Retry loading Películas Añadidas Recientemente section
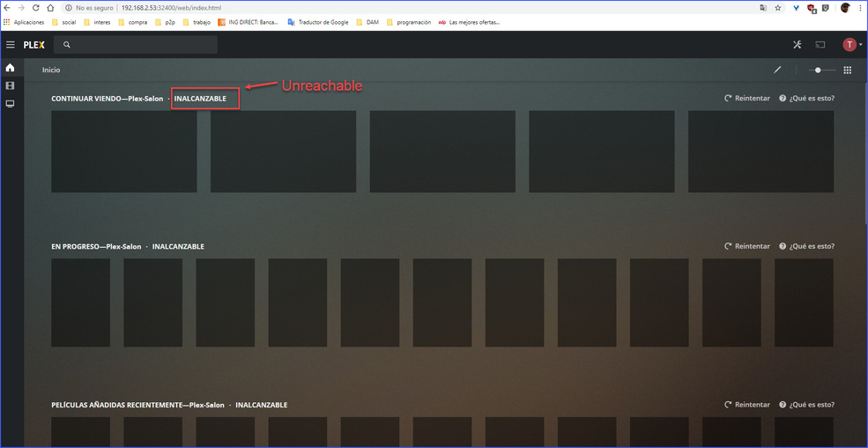Screen dimensions: 868x448 click(x=747, y=404)
